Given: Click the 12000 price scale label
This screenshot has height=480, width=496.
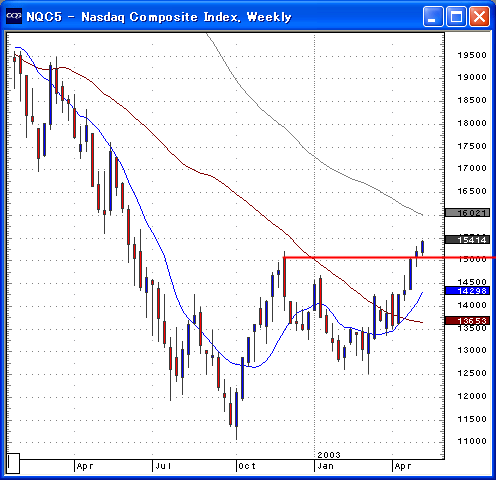Looking at the screenshot, I should click(472, 396).
